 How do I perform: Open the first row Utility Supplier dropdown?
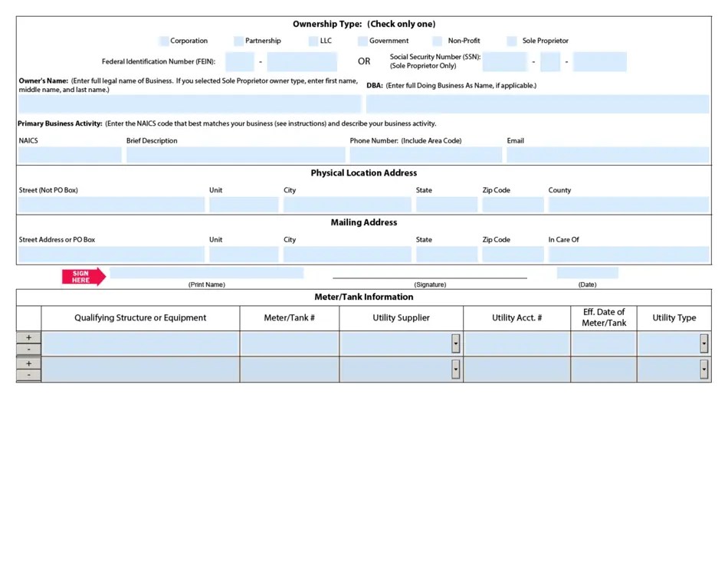click(456, 343)
